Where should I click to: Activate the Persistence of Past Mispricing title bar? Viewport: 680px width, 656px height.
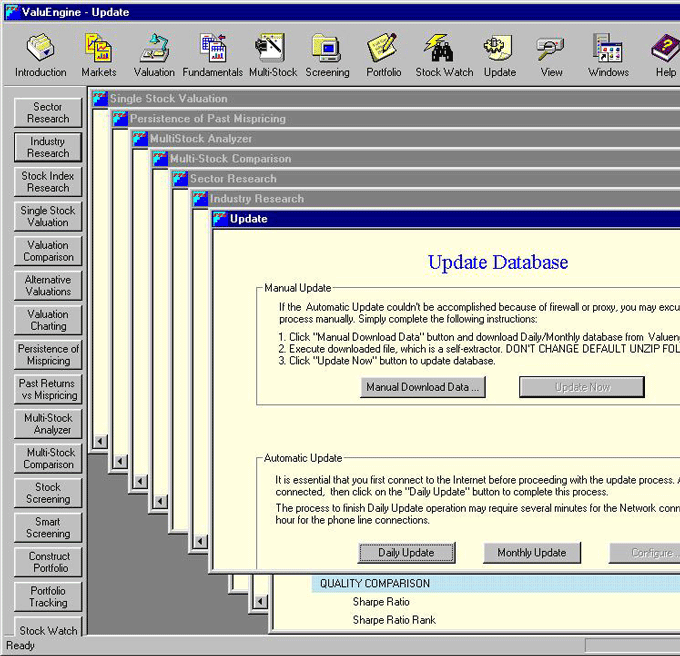click(396, 118)
